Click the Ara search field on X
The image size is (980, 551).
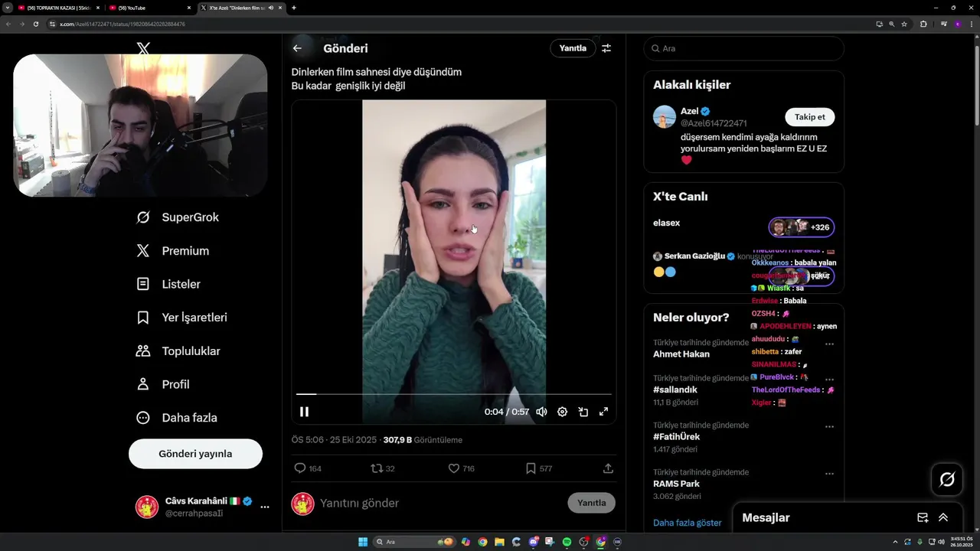743,48
